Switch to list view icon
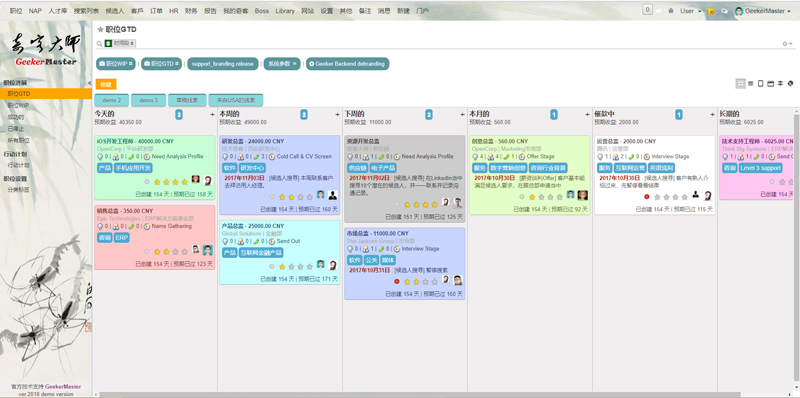Image resolution: width=800 pixels, height=398 pixels. [x=751, y=84]
